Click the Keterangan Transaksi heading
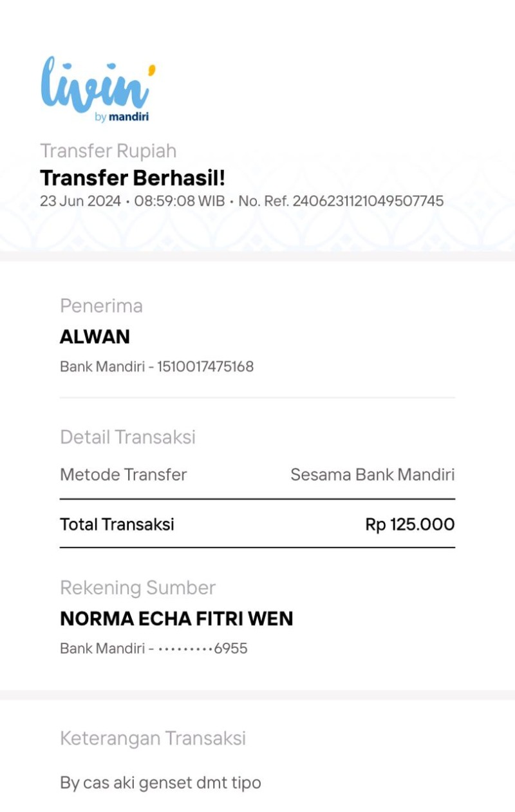 coord(153,738)
